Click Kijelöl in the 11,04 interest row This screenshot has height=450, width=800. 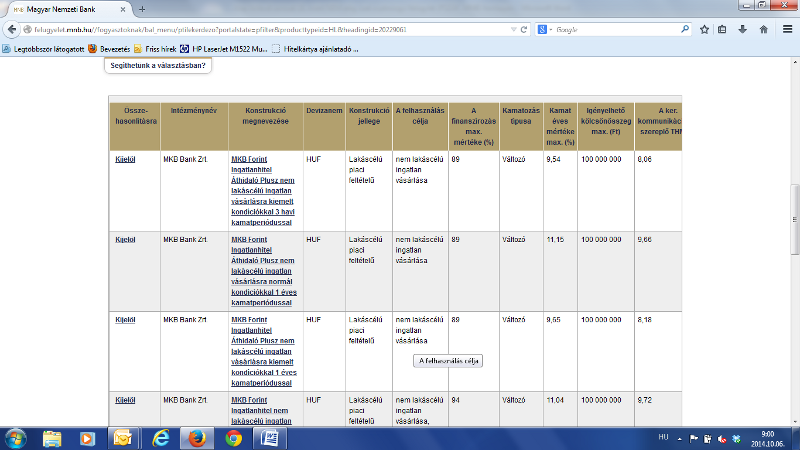[125, 400]
